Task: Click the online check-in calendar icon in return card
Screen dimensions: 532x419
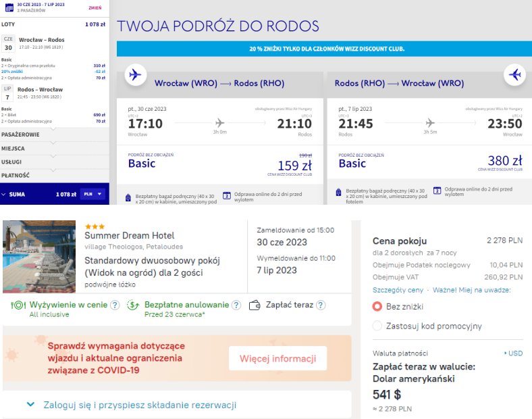Action: coord(437,191)
